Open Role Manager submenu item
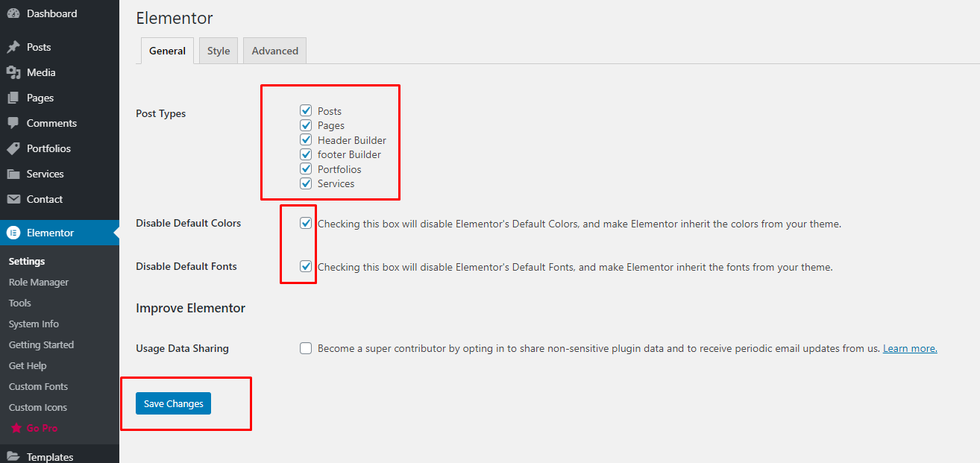Image resolution: width=980 pixels, height=463 pixels. pyautogui.click(x=39, y=283)
